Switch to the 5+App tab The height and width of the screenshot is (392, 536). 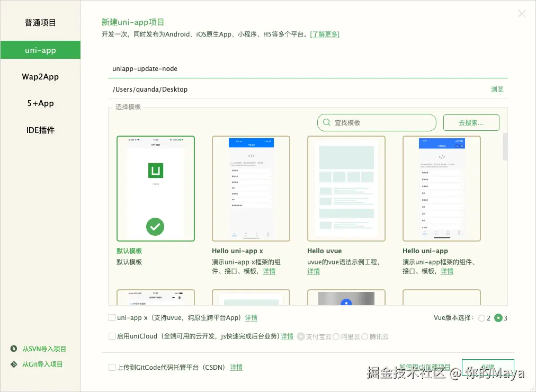click(40, 103)
